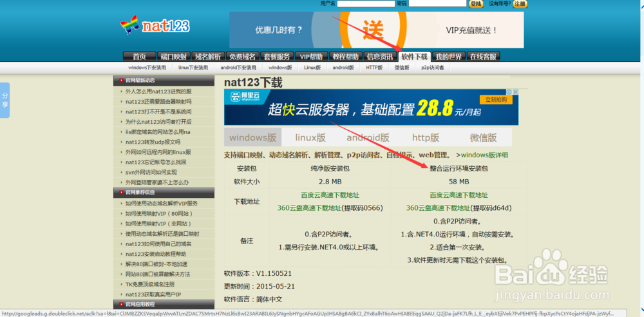The width and height of the screenshot is (644, 317).
Task: Open article iis绑定域名的网站怎么用na
Action: (158, 132)
